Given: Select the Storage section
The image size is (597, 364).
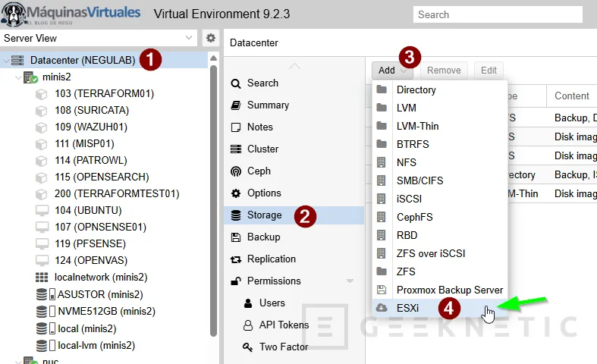Looking at the screenshot, I should [x=294, y=215].
